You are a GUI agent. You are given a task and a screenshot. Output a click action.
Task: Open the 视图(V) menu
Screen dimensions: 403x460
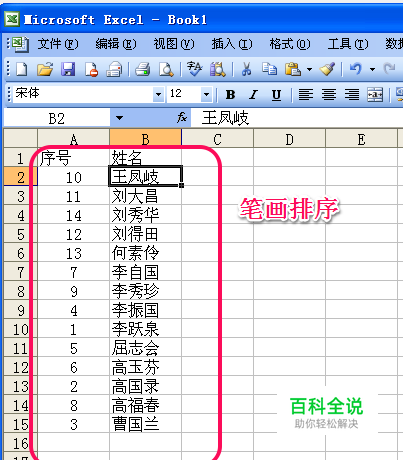(174, 44)
